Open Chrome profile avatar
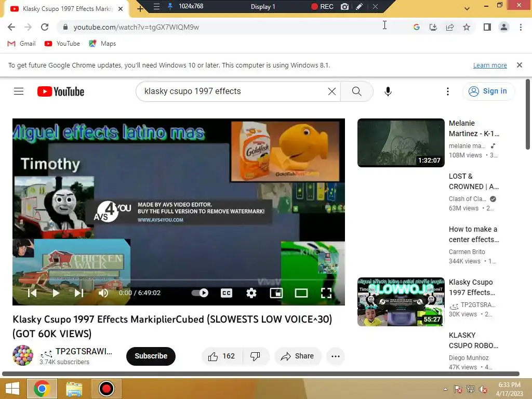Screen dimensions: 532x399 [504, 27]
